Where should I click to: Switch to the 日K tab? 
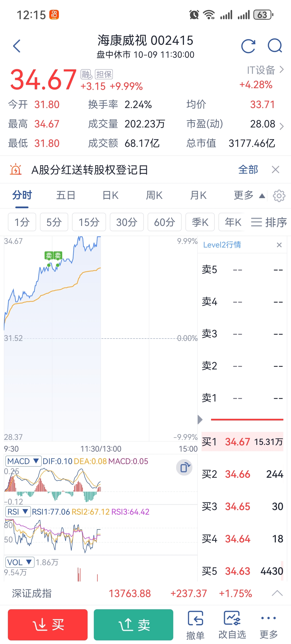coord(110,195)
